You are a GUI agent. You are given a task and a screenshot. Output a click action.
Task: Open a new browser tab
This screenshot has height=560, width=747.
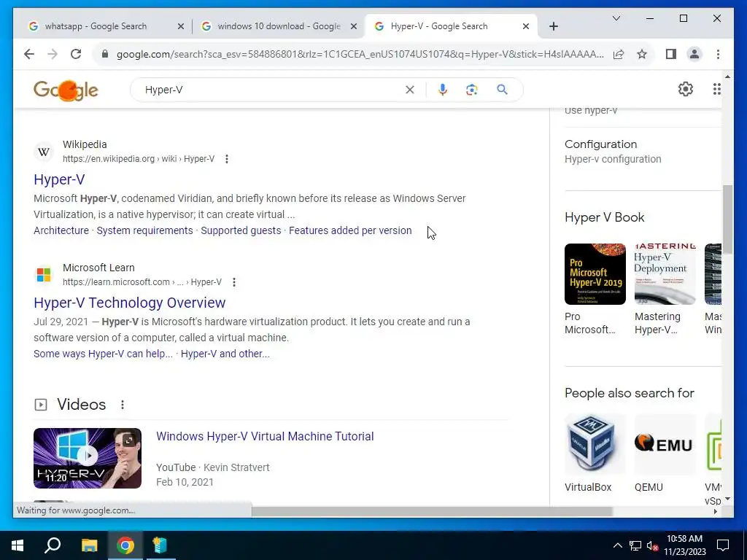(x=553, y=26)
